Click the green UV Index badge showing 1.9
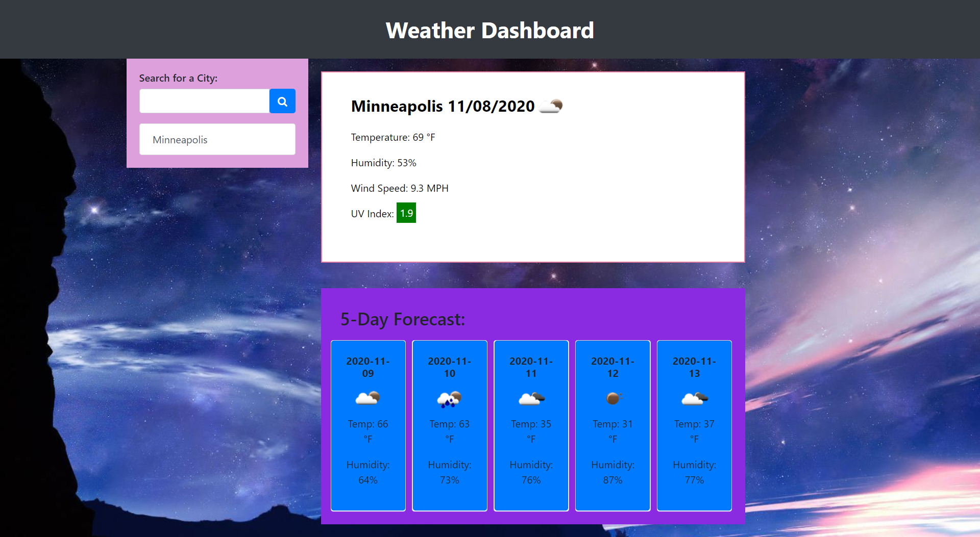The image size is (980, 537). click(x=406, y=213)
